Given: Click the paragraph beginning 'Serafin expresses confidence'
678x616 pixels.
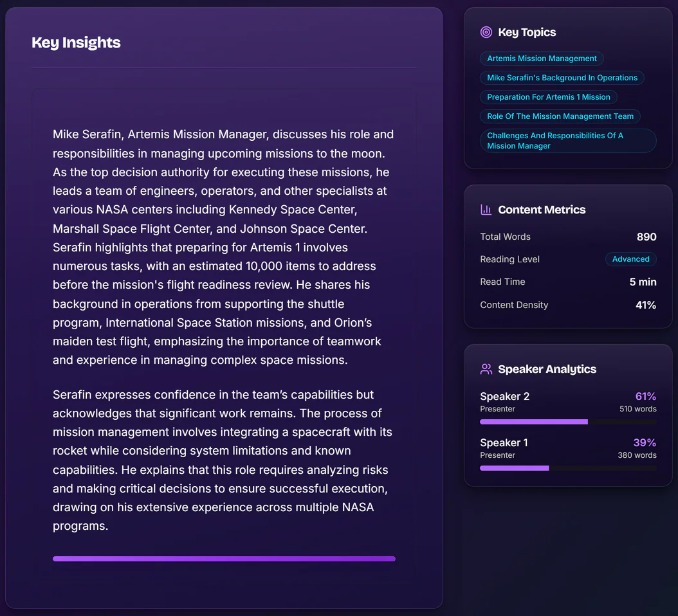Looking at the screenshot, I should click(223, 460).
